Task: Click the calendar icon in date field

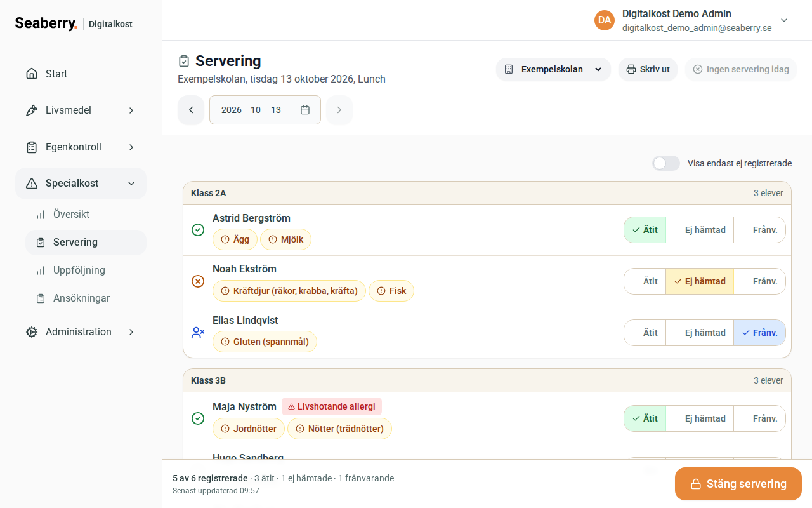Action: coord(305,110)
